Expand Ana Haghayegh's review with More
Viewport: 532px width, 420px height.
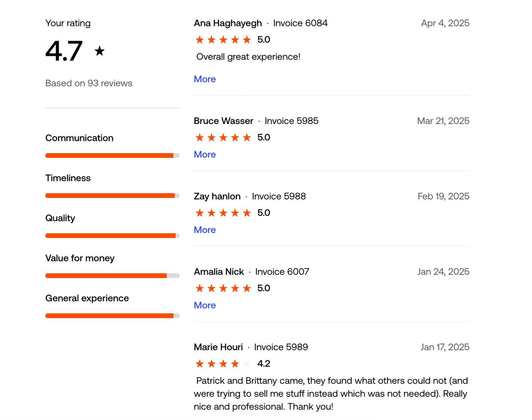click(205, 79)
